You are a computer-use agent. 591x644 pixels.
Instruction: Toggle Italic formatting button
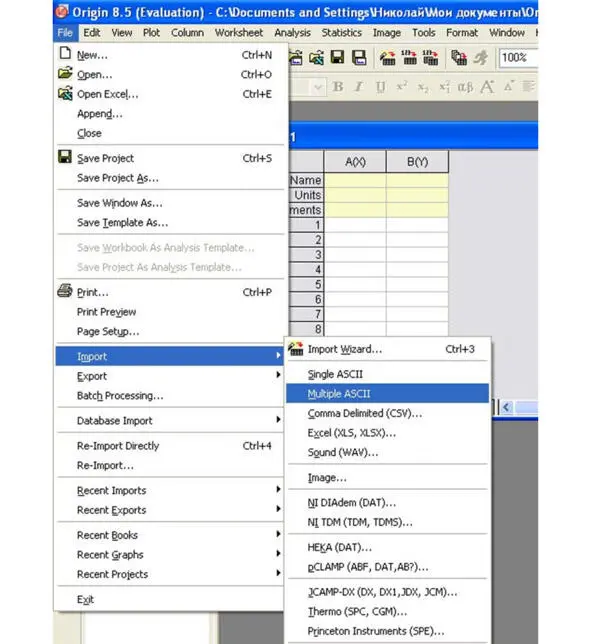(x=359, y=87)
